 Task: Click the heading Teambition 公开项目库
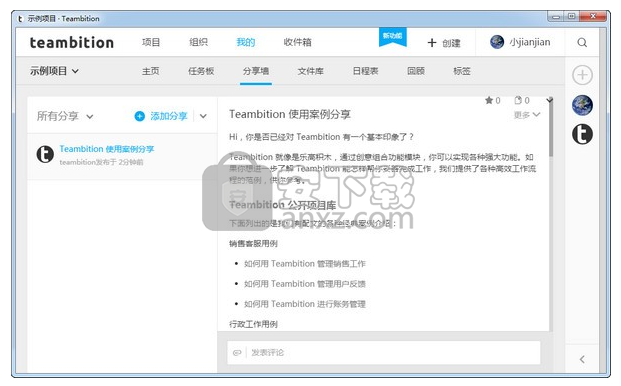click(282, 205)
